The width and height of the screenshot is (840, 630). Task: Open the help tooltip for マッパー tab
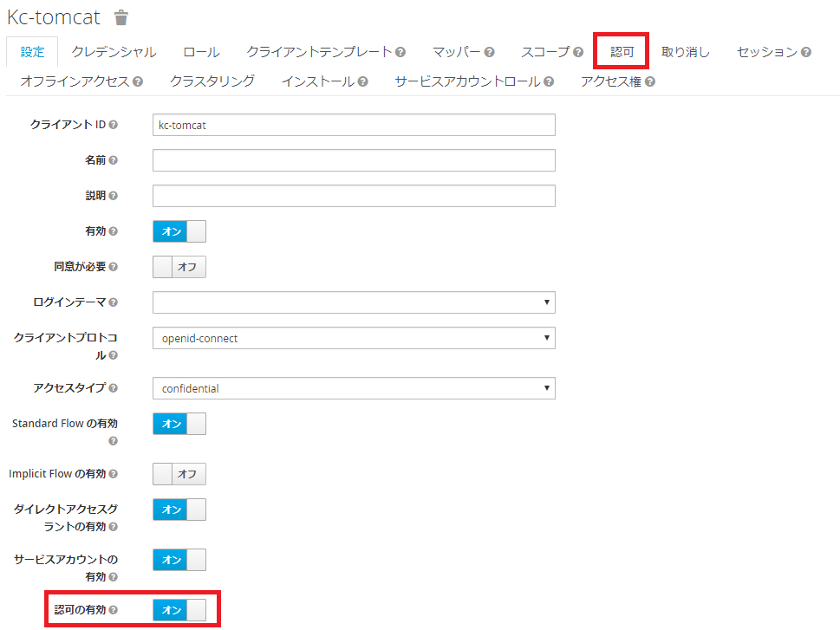(490, 52)
